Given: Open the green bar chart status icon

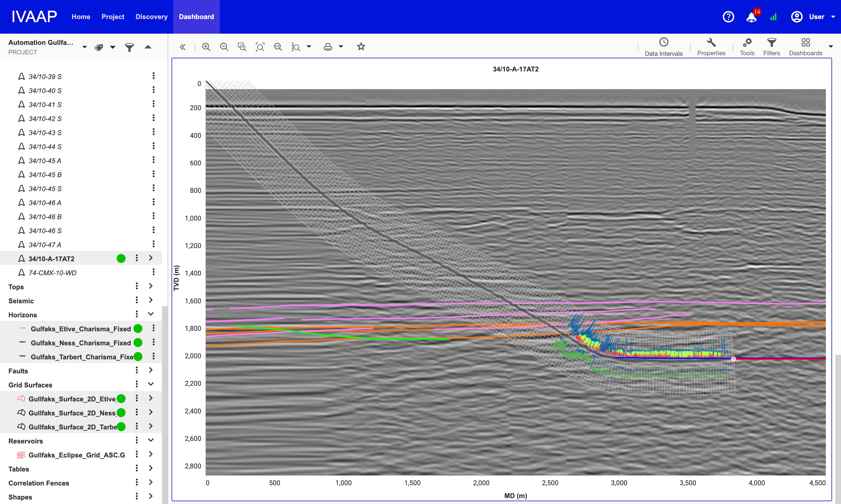Looking at the screenshot, I should (773, 17).
